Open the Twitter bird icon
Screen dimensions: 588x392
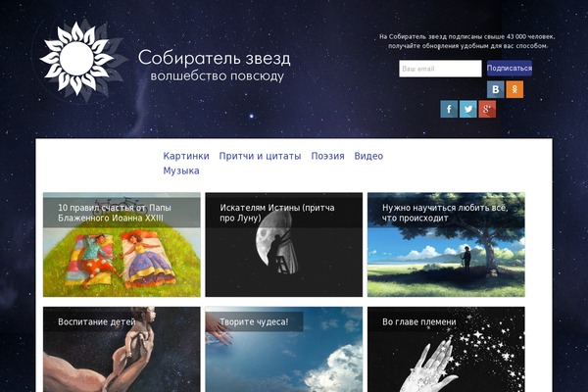(x=468, y=109)
